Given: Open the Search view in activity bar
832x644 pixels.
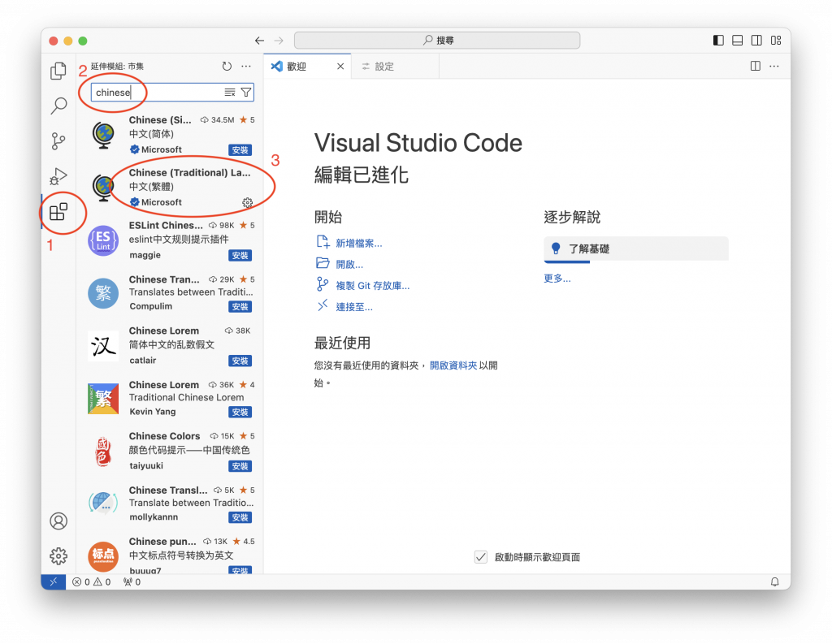Looking at the screenshot, I should tap(58, 106).
